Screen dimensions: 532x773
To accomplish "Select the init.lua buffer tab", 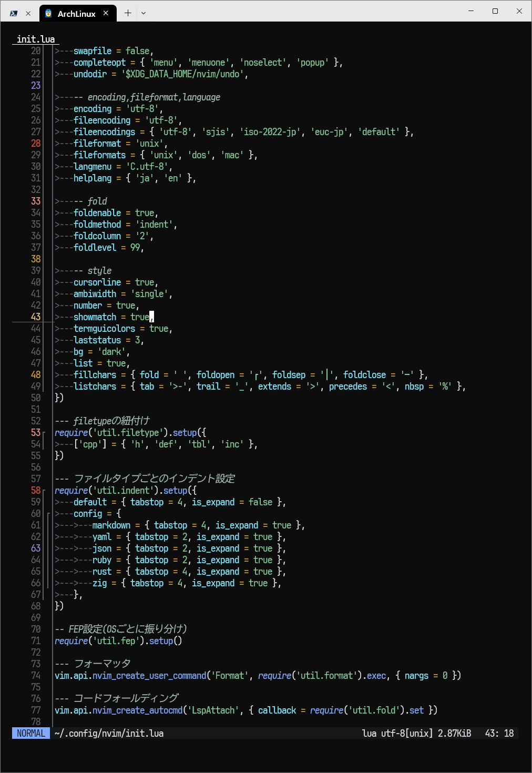I will 36,39.
